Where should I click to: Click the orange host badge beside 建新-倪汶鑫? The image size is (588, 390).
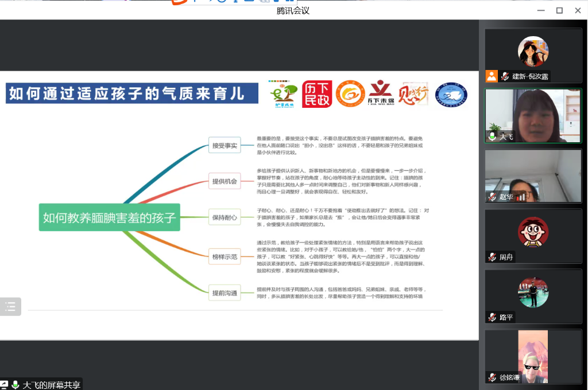pyautogui.click(x=492, y=76)
